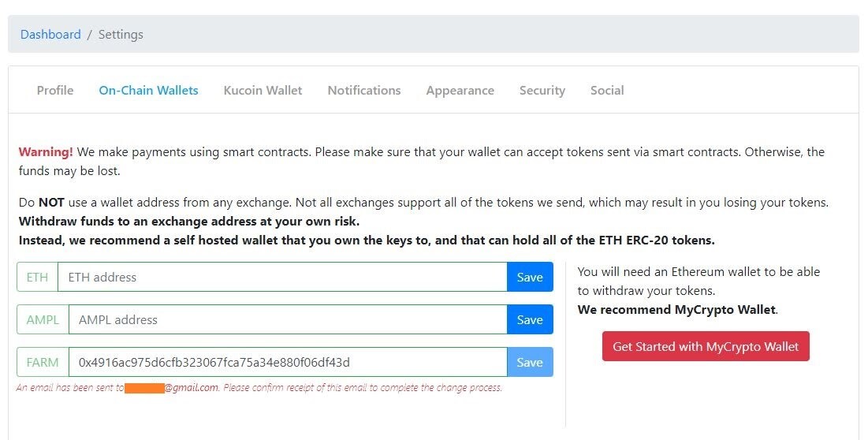Screen dimensions: 868x440
Task: Open the Kucoin Wallet tab
Action: click(x=263, y=90)
